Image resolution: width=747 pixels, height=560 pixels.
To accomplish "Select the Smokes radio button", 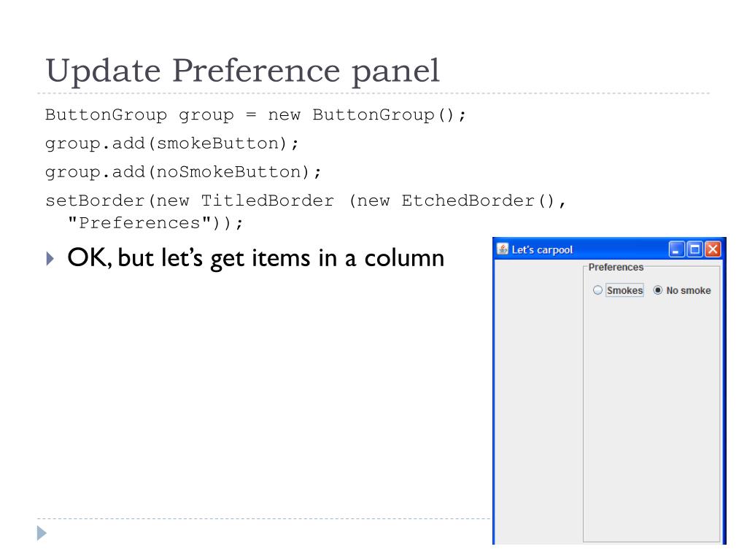I will coord(597,290).
